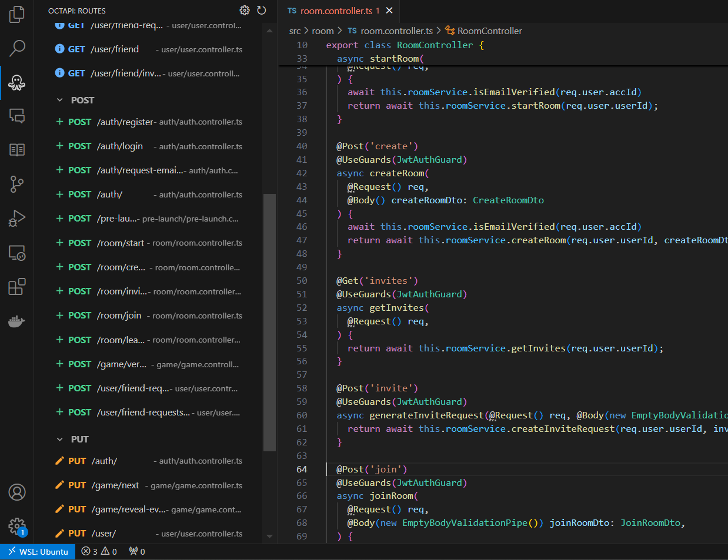The width and height of the screenshot is (728, 560).
Task: Click the routes list scrollbar thumb
Action: (x=269, y=322)
